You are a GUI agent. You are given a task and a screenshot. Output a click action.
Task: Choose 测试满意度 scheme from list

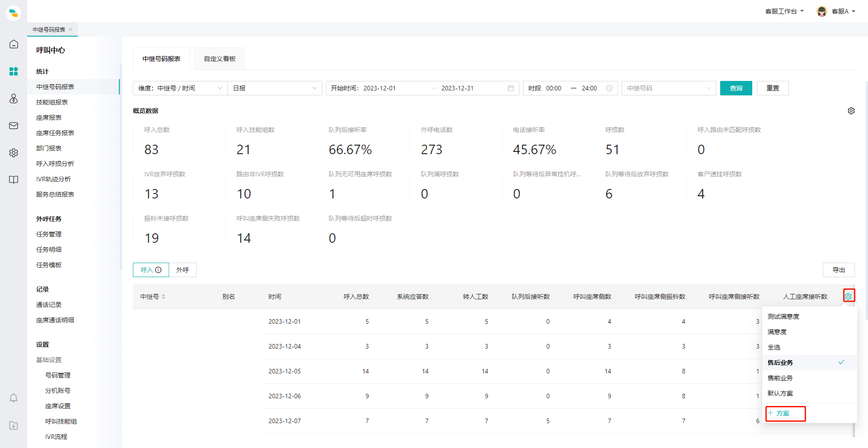point(809,316)
